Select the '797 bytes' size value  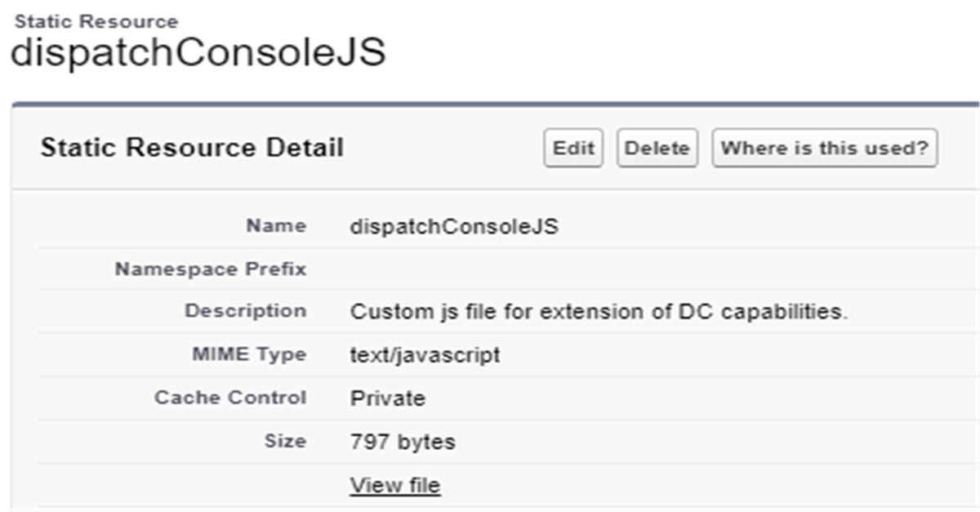click(x=403, y=442)
